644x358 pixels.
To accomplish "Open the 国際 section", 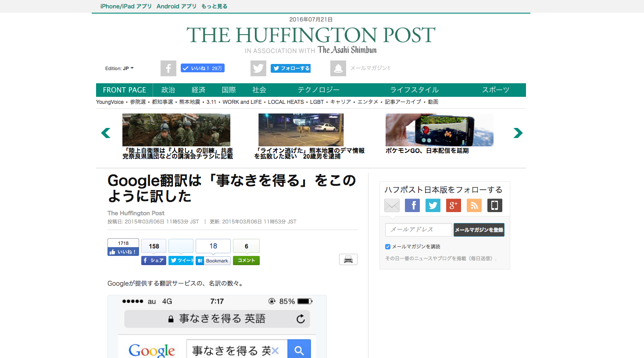I will click(x=229, y=90).
